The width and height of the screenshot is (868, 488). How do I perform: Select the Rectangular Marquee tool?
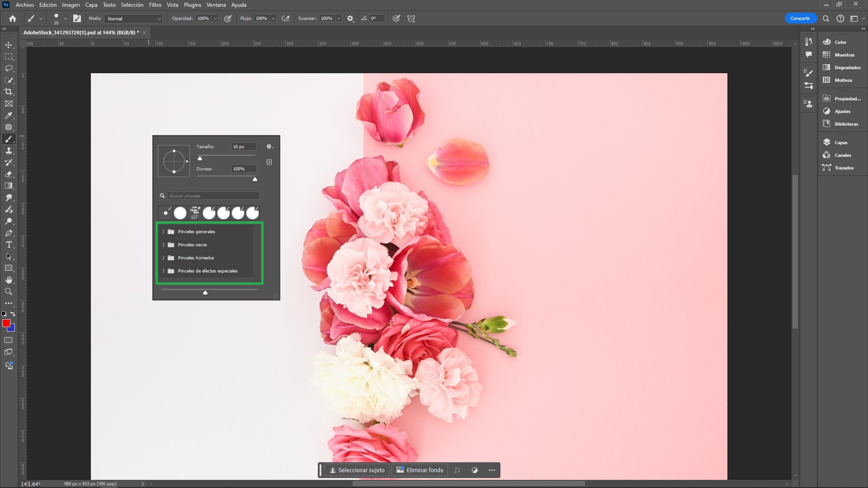point(9,56)
